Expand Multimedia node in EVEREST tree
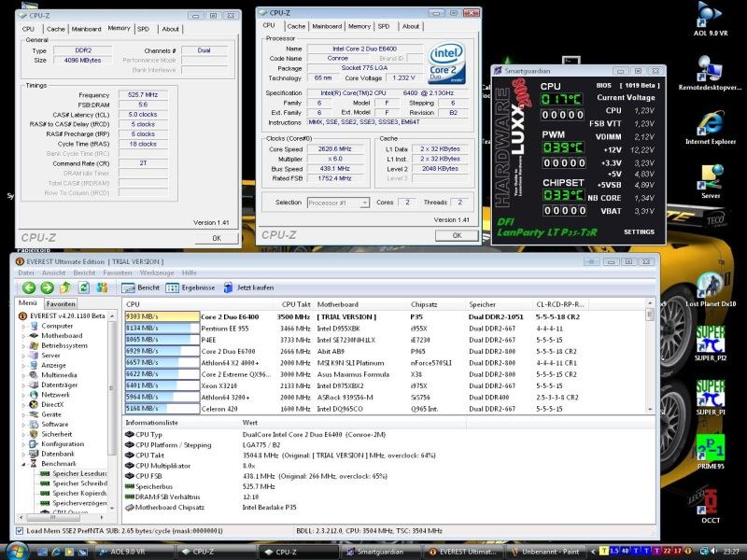The image size is (747, 560). 23,375
